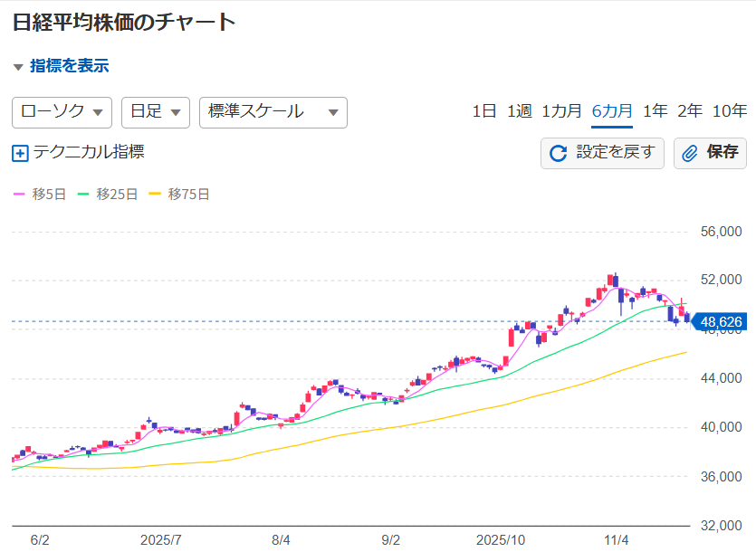This screenshot has height=552, width=756.
Task: Open the 標準スケール scale dropdown
Action: [x=273, y=112]
